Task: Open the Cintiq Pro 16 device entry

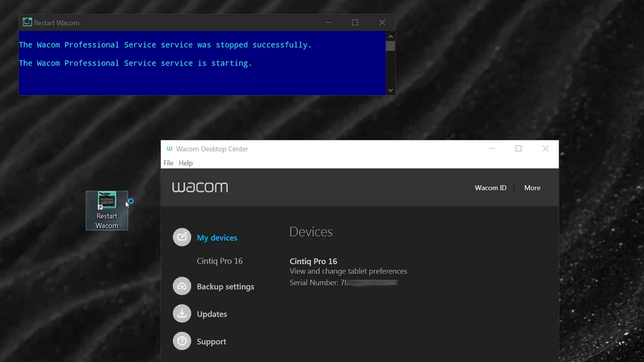Action: click(x=313, y=261)
